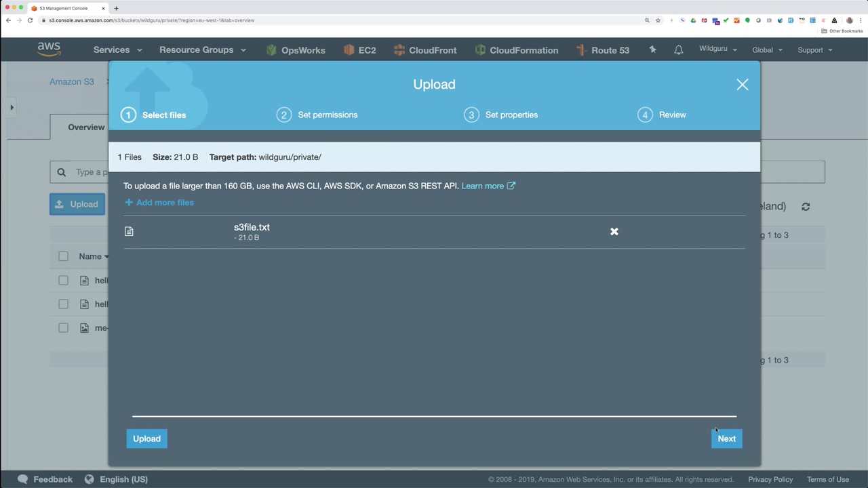Open the Terms of Use link

pyautogui.click(x=828, y=479)
